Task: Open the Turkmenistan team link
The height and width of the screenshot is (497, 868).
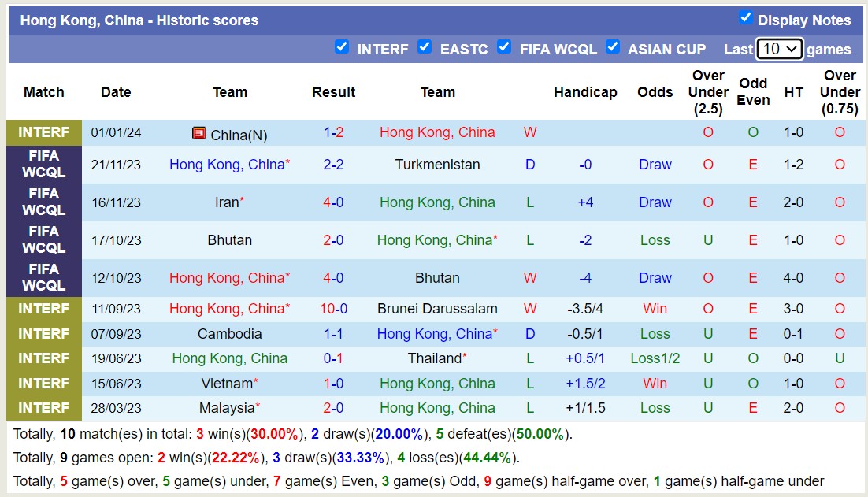Action: (437, 165)
